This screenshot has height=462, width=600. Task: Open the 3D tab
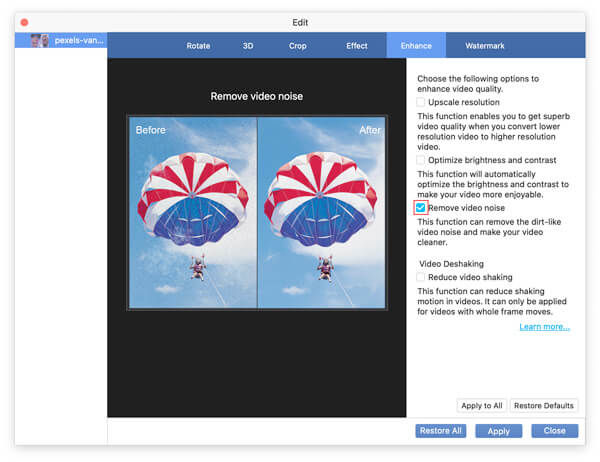[247, 46]
